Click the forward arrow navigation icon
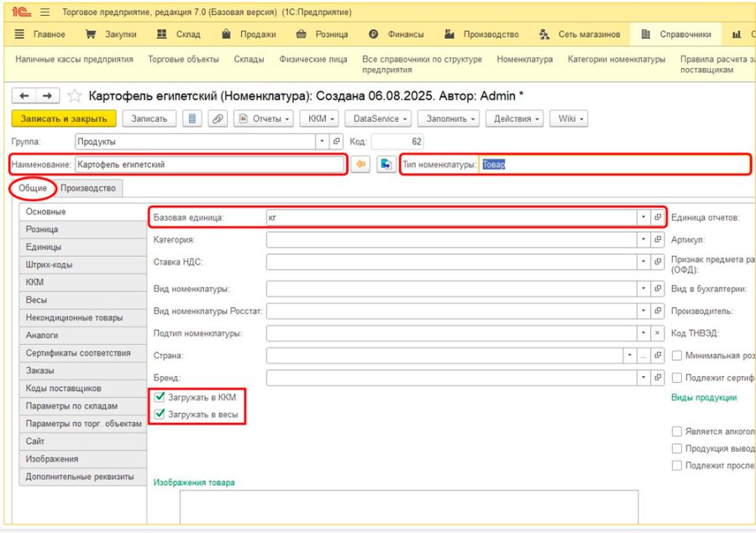This screenshot has width=756, height=533. click(48, 96)
